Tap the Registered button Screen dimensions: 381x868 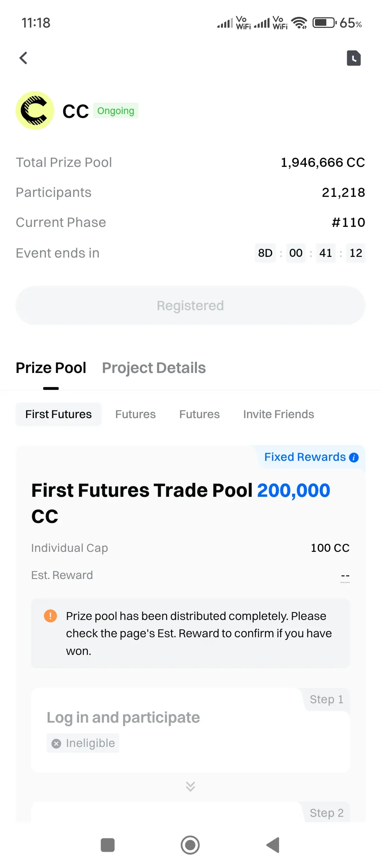click(x=190, y=306)
